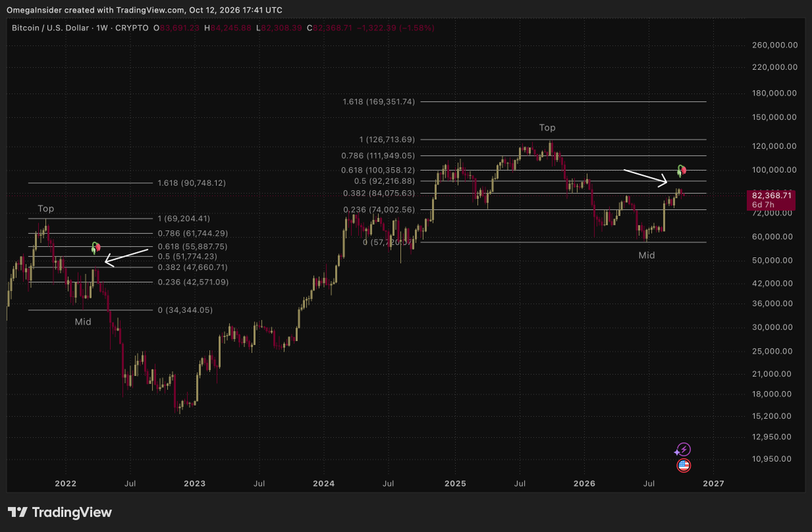Click the Mid label under the 2026 low
Viewport: 812px width, 532px height.
coord(647,255)
